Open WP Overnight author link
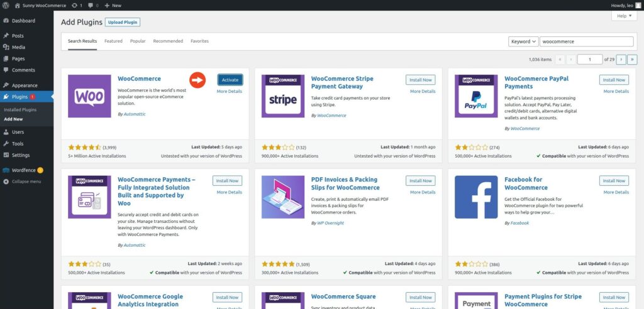Screen dimensions: 644x309 click(x=330, y=223)
